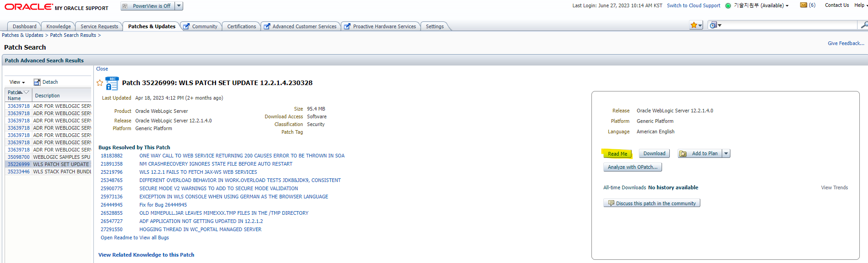Switch to the Dashboard tab
Image resolution: width=868 pixels, height=263 pixels.
(x=25, y=26)
